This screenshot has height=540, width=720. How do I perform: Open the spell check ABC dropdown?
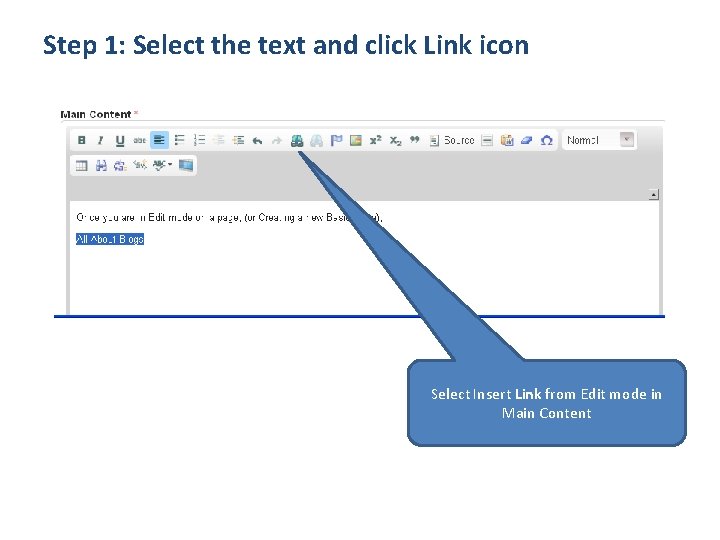point(162,165)
